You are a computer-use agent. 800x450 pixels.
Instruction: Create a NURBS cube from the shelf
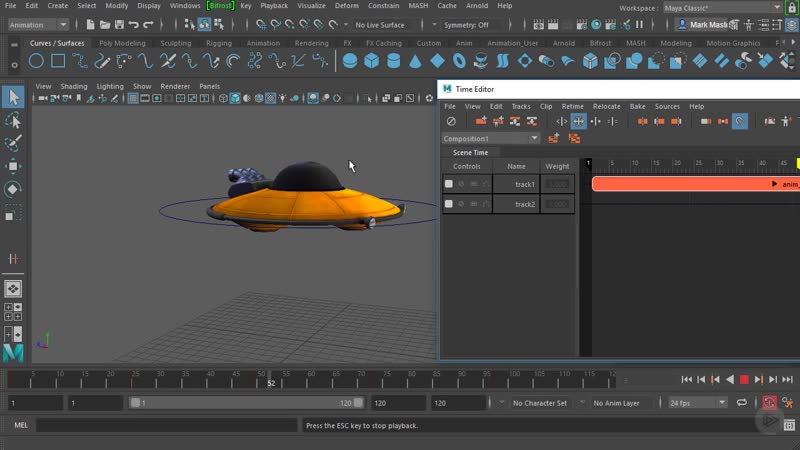(371, 61)
